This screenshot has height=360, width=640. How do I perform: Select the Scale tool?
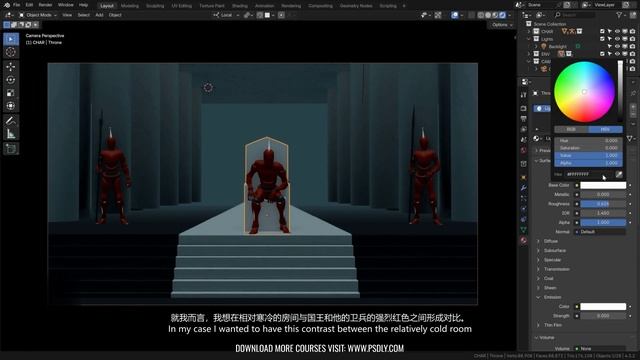click(11, 93)
